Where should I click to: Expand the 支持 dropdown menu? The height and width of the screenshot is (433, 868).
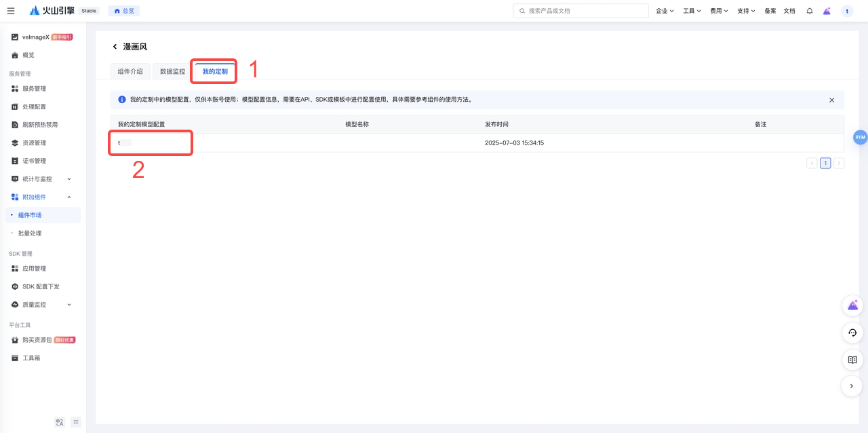[746, 11]
